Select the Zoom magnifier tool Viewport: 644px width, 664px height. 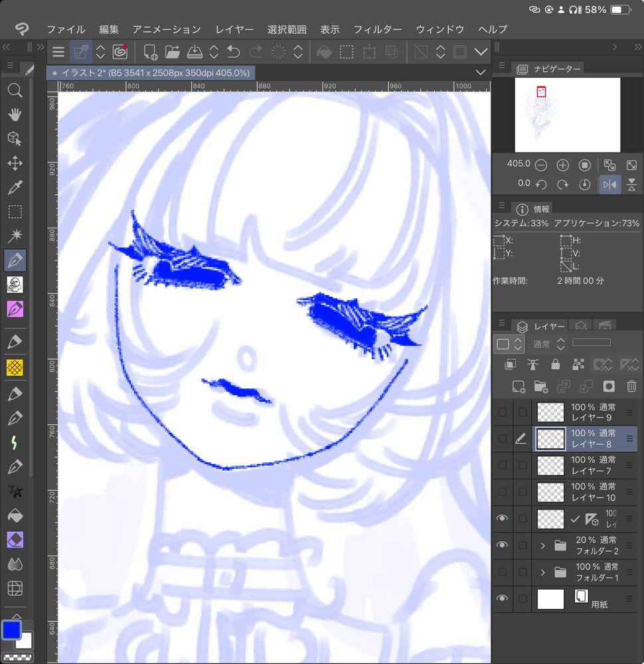point(15,90)
